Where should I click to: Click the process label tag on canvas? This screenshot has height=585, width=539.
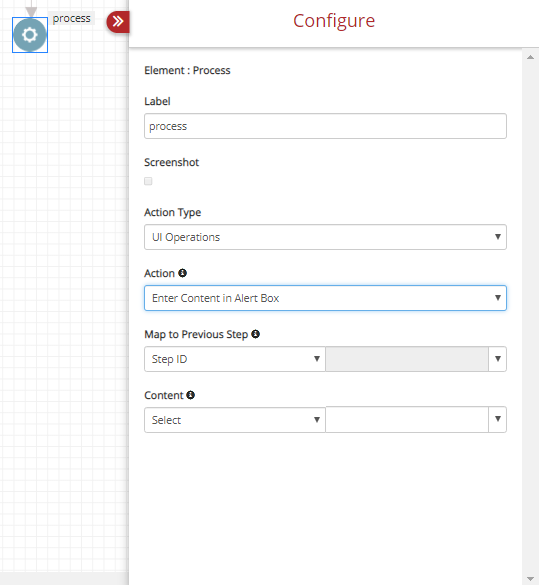72,18
